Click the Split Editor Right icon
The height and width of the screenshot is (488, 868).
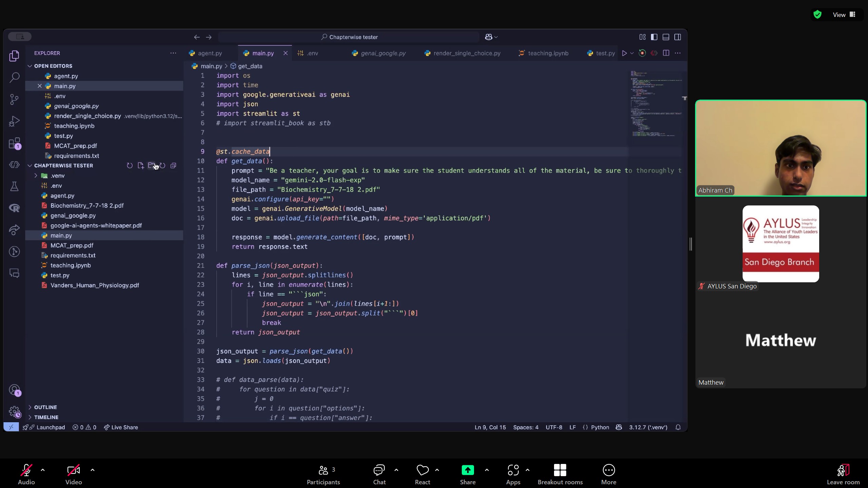(666, 53)
